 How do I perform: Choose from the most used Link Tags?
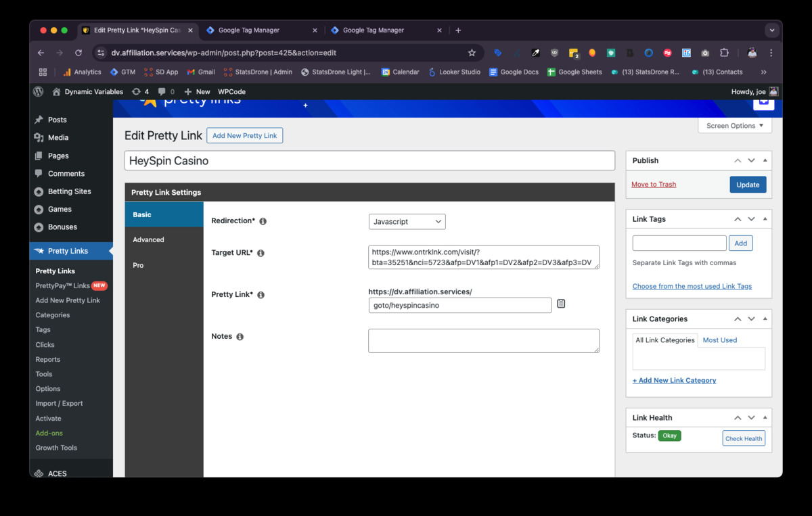tap(692, 286)
